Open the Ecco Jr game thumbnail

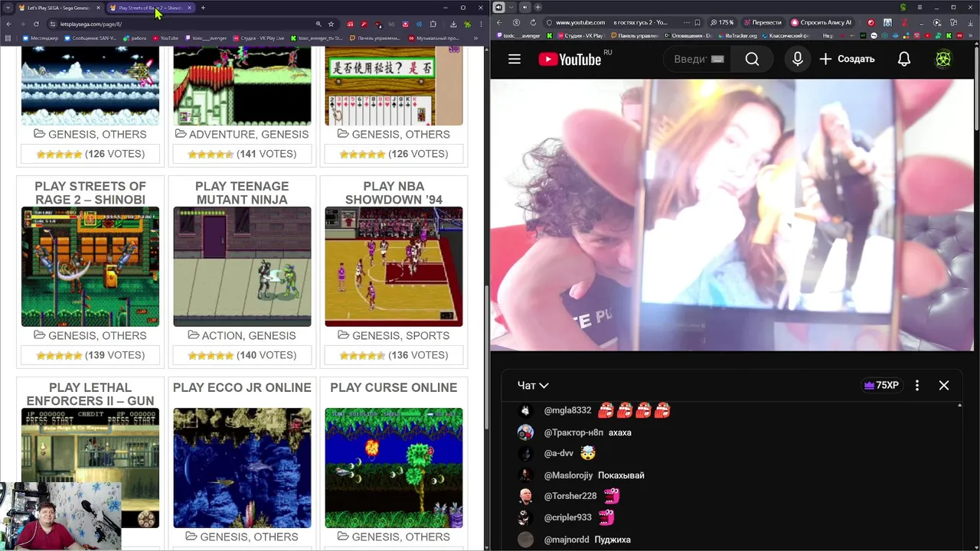pos(242,468)
